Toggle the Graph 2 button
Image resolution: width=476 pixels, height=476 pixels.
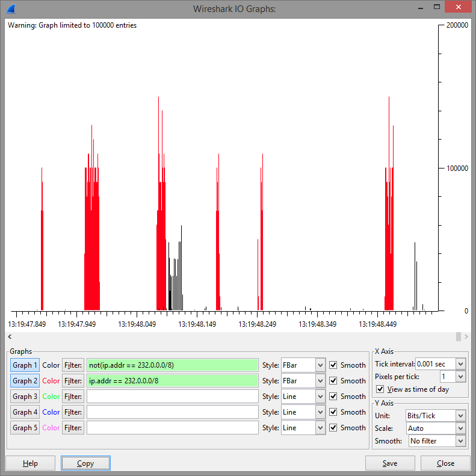(x=25, y=381)
